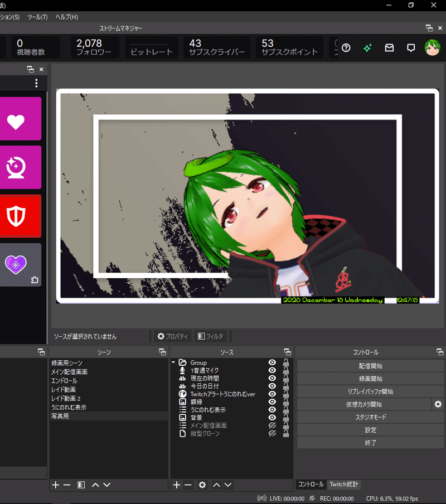The height and width of the screenshot is (504, 446).
Task: Click the pink star-and-clock quick action tile
Action: pyautogui.click(x=20, y=167)
